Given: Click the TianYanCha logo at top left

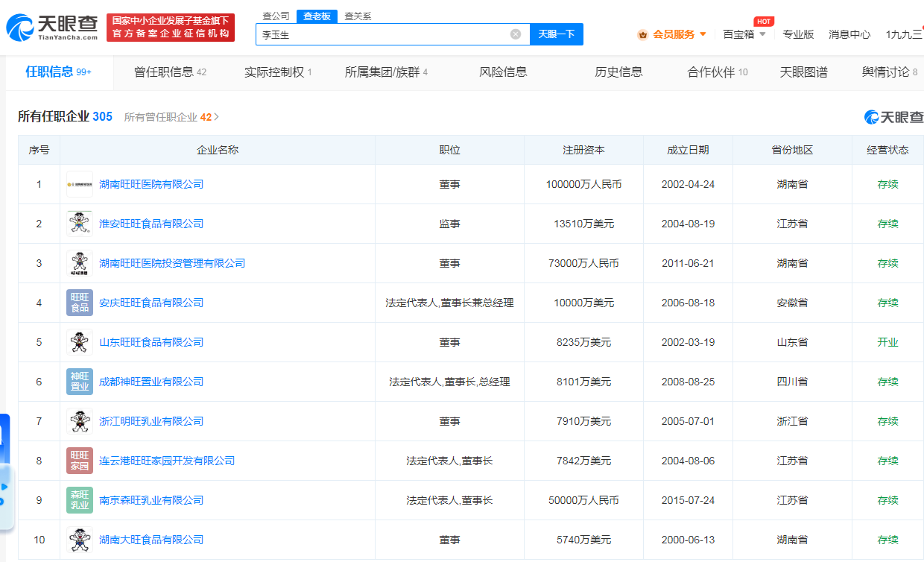Looking at the screenshot, I should pyautogui.click(x=51, y=28).
